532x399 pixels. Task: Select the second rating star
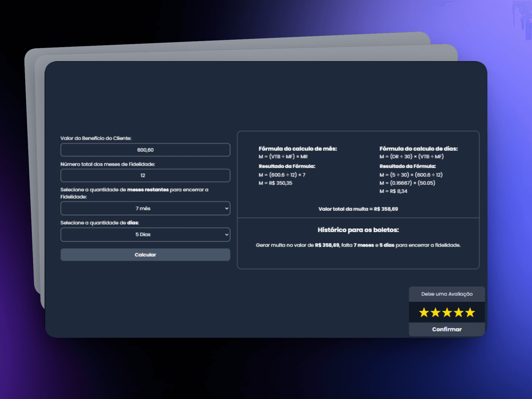436,313
